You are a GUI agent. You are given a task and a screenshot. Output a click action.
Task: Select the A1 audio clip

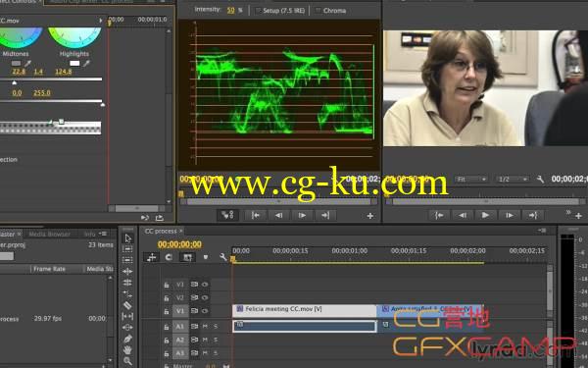pos(305,326)
